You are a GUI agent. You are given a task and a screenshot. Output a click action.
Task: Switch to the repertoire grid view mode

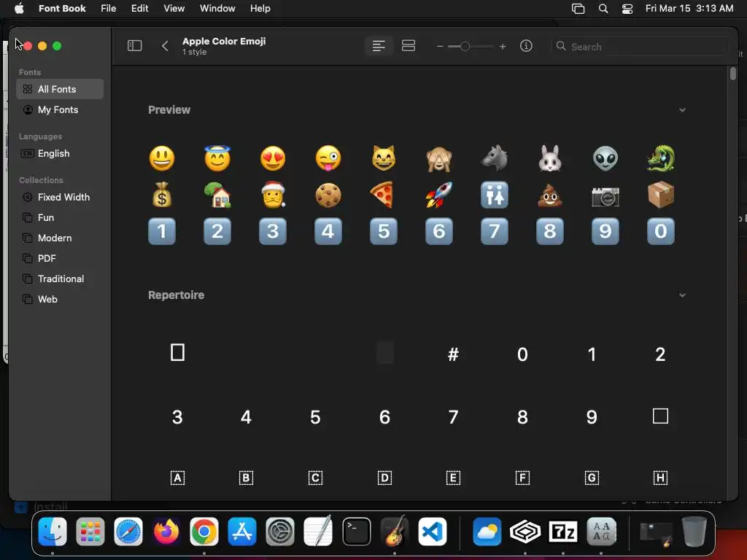point(409,46)
